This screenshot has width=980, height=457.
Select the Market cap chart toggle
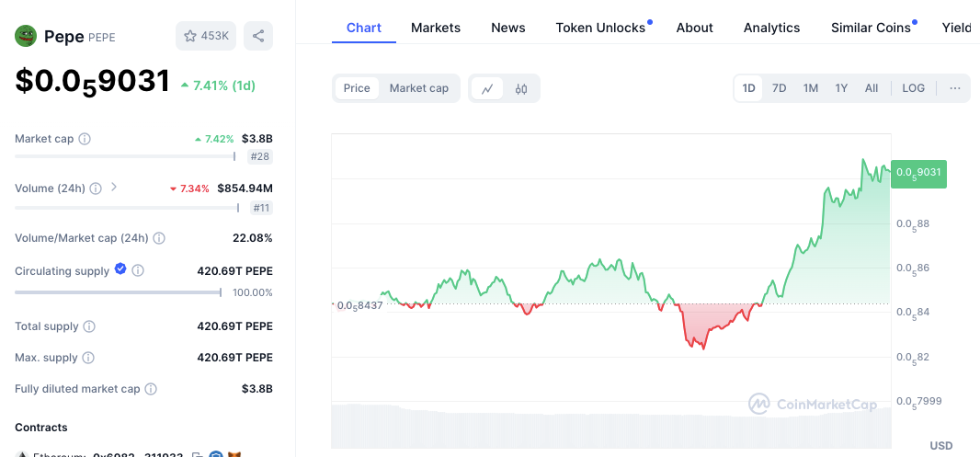click(x=419, y=88)
